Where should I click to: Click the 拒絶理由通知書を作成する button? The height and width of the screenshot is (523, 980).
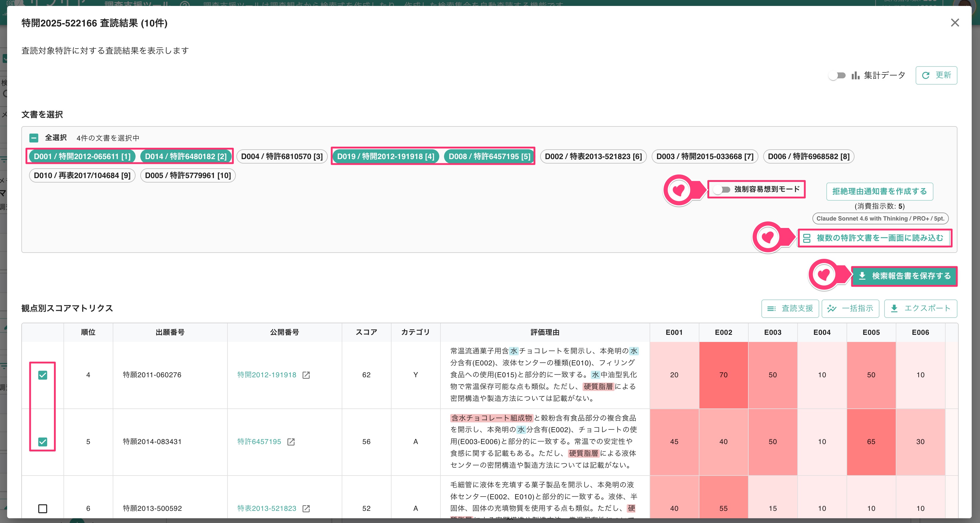pyautogui.click(x=879, y=191)
